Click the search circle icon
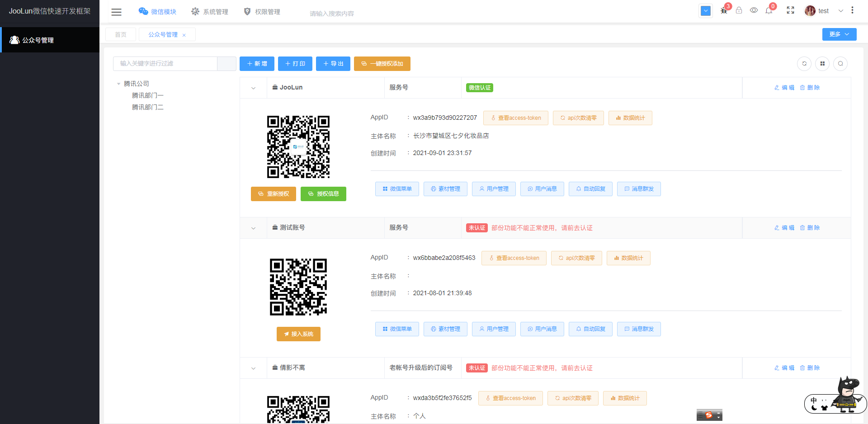Image resolution: width=868 pixels, height=424 pixels. pyautogui.click(x=840, y=64)
